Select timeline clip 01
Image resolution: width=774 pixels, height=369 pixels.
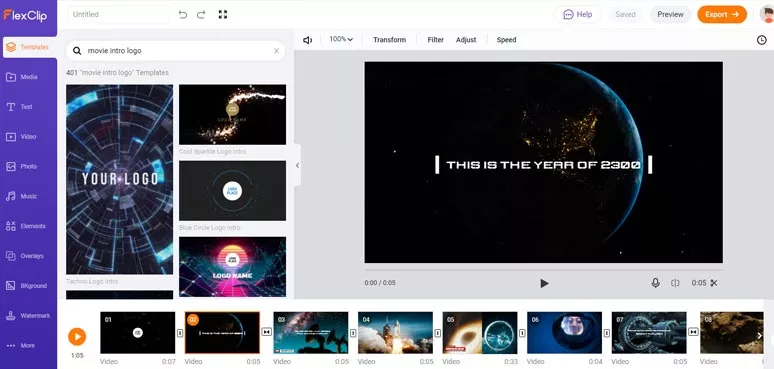click(x=138, y=332)
